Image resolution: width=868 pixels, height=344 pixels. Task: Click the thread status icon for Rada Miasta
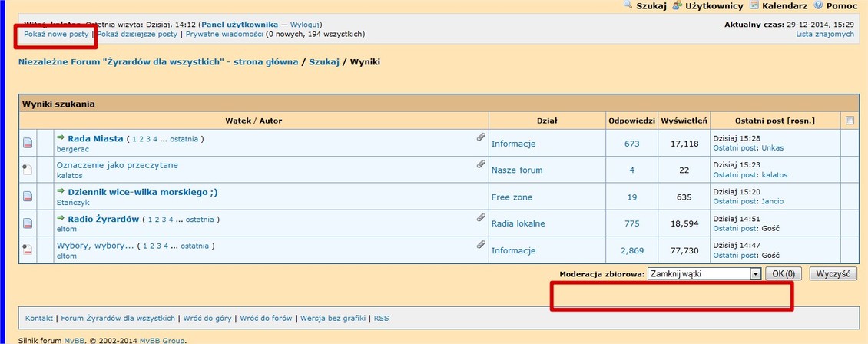(28, 144)
